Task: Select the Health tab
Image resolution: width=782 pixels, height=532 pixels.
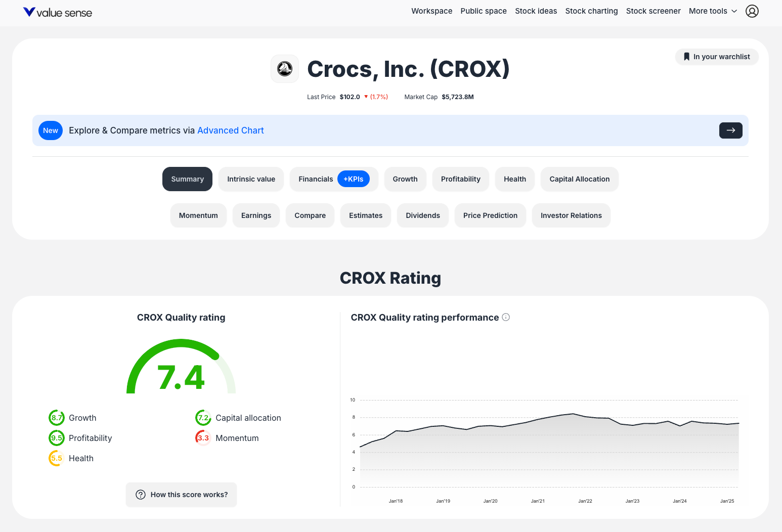Action: pos(515,179)
